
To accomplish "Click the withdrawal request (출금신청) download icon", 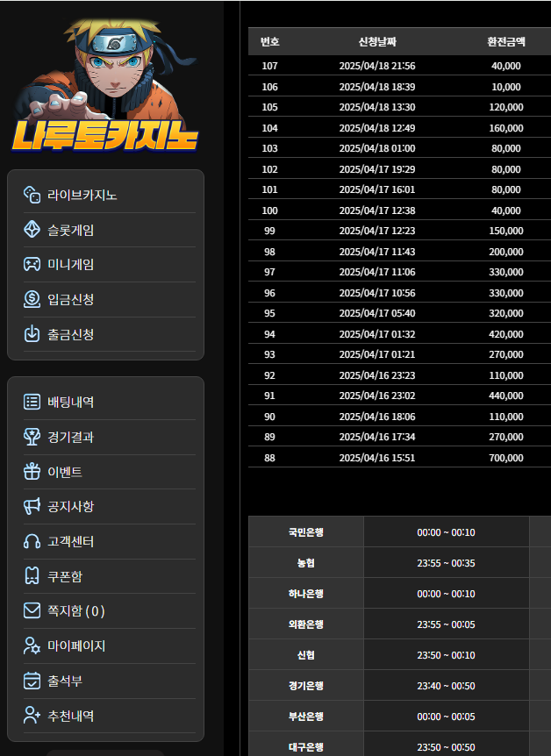I will [x=32, y=334].
